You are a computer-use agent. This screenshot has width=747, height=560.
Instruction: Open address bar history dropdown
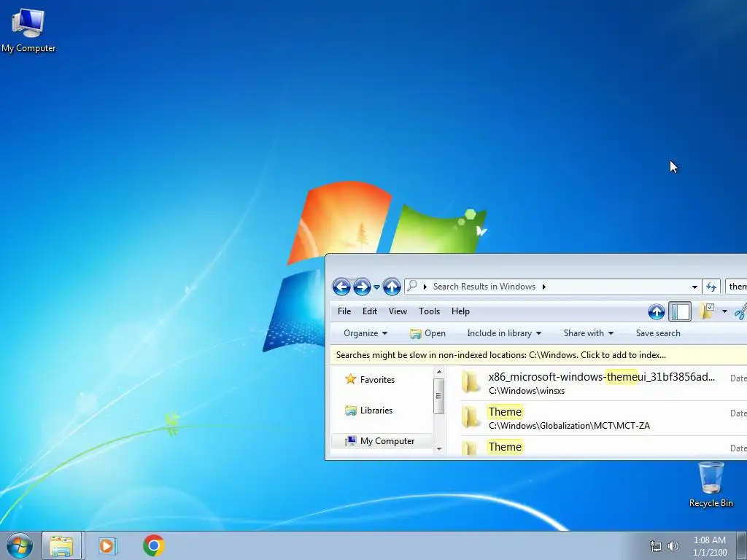[694, 287]
